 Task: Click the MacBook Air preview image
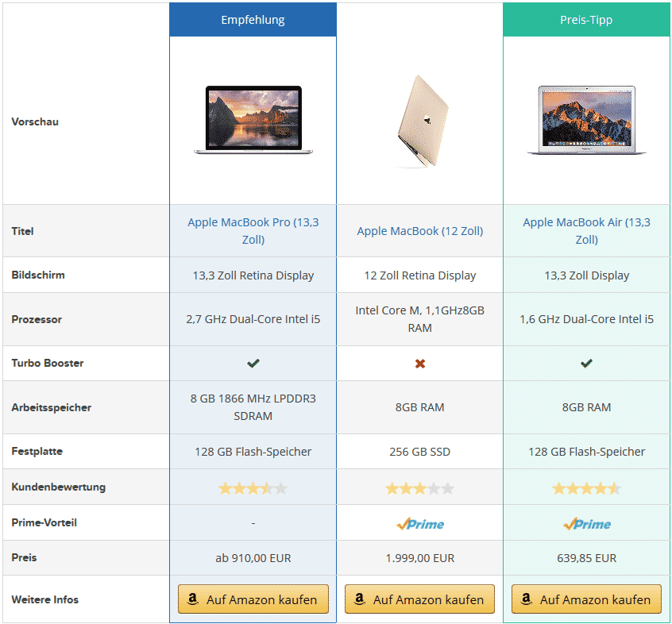587,120
